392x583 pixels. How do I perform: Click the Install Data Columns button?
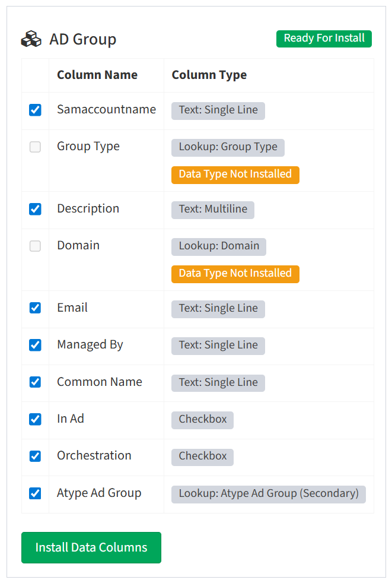pos(91,548)
